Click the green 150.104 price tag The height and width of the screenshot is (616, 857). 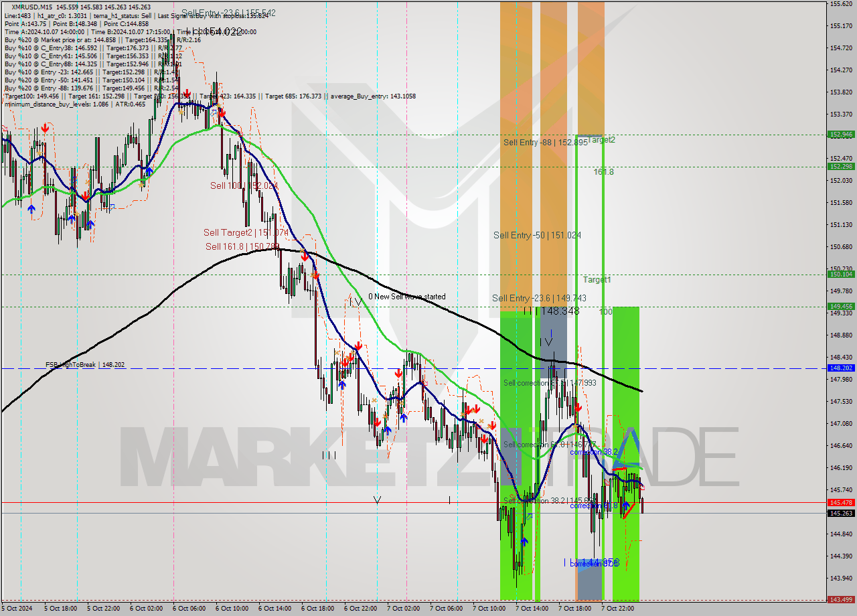841,275
